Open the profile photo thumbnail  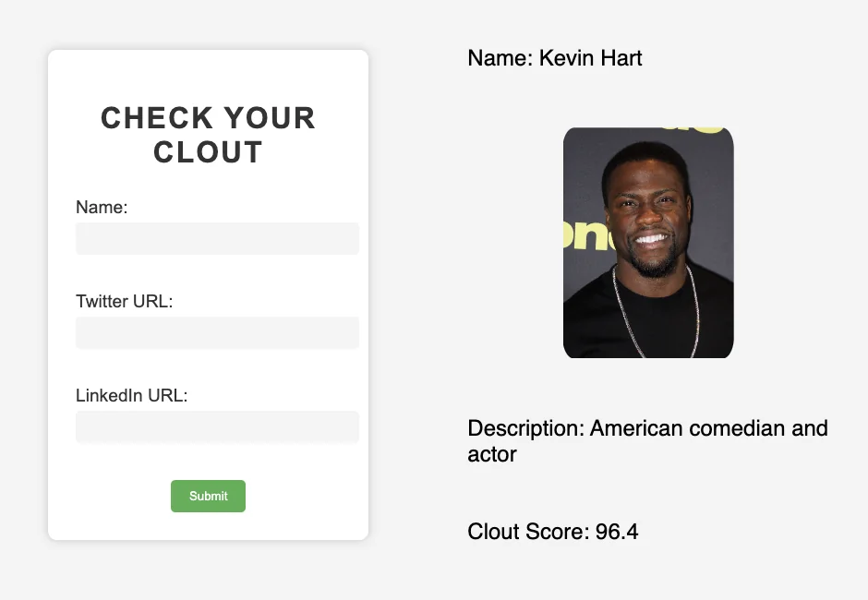648,243
